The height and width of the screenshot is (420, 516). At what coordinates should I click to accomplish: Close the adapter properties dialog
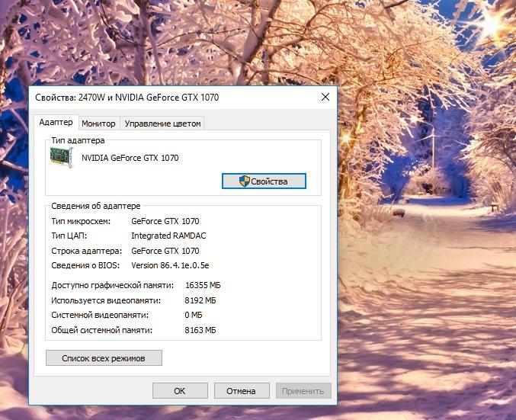click(x=325, y=97)
